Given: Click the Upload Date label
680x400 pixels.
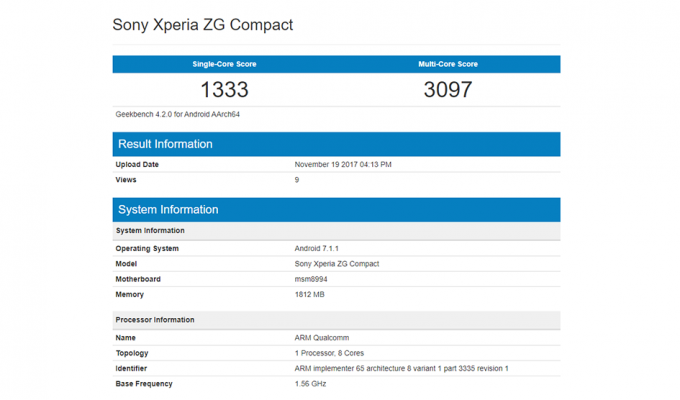Looking at the screenshot, I should [137, 164].
